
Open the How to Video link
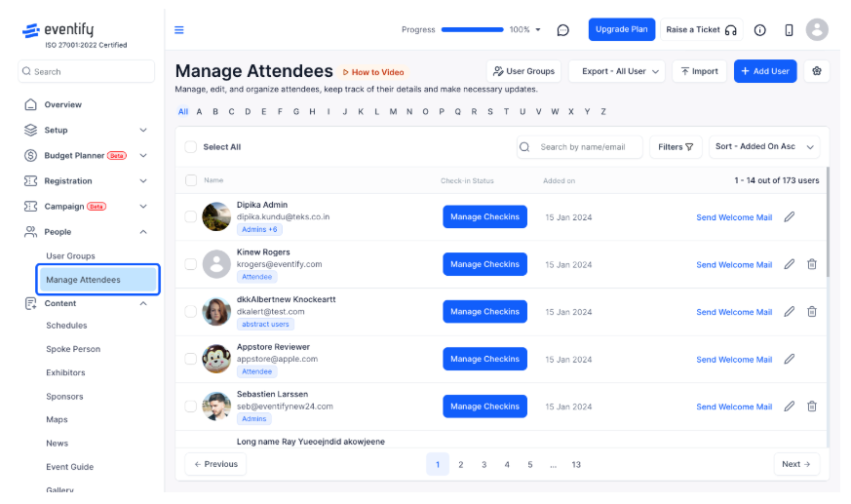coord(373,72)
